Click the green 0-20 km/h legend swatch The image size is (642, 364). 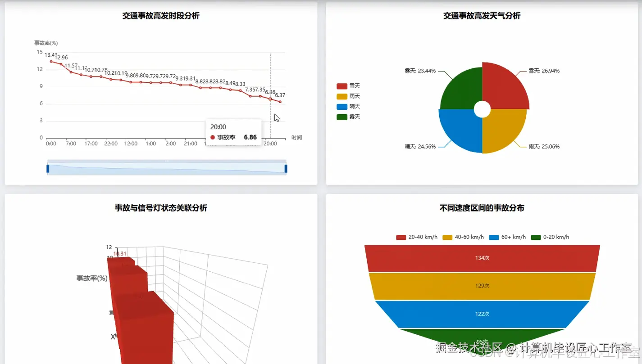click(537, 237)
